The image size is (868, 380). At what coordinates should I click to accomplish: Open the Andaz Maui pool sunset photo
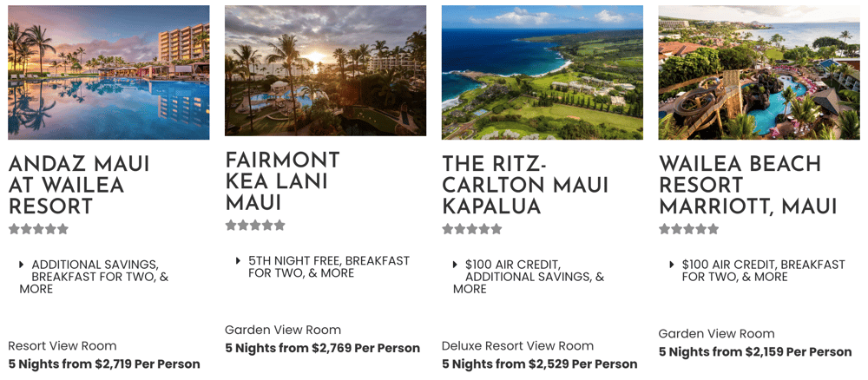click(x=108, y=73)
